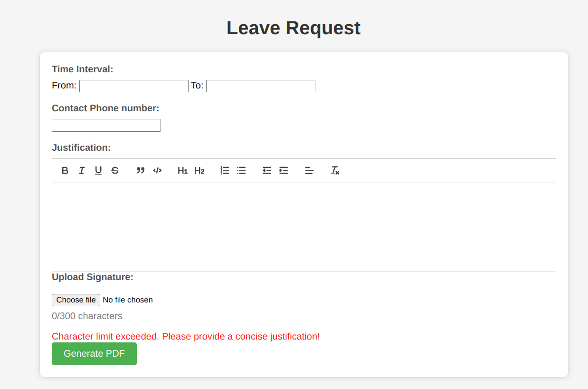Click the To date field

pyautogui.click(x=261, y=86)
